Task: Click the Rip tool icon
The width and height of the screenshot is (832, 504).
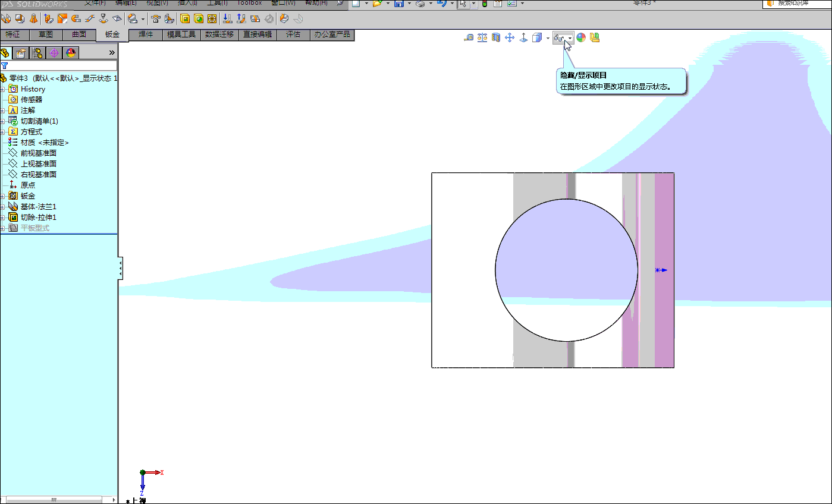Action: (x=284, y=18)
